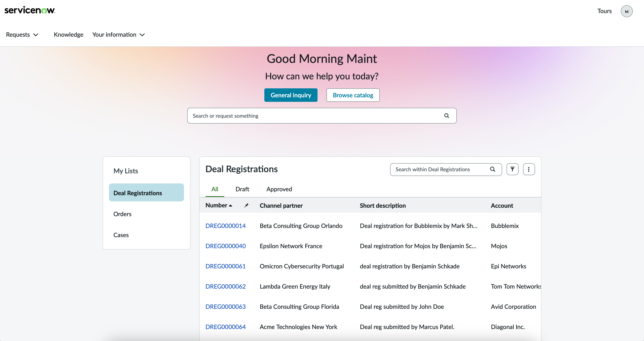Click the Beta Consulting Group Orlando cell
This screenshot has height=341, width=644.
click(x=301, y=226)
